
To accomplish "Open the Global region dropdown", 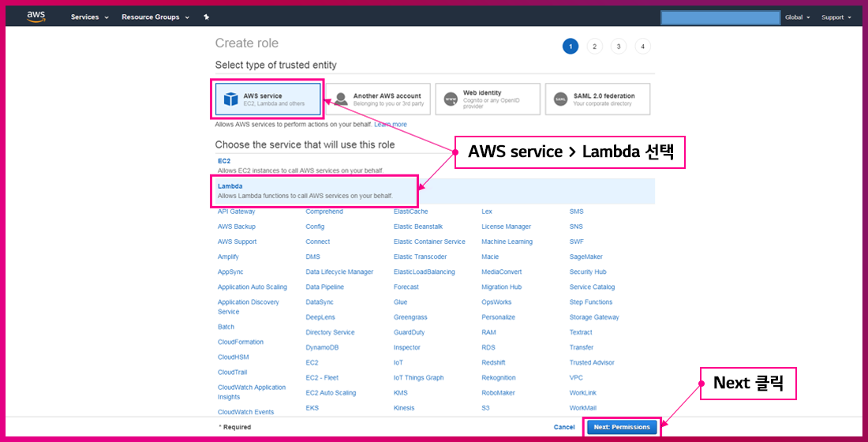I will coord(797,17).
